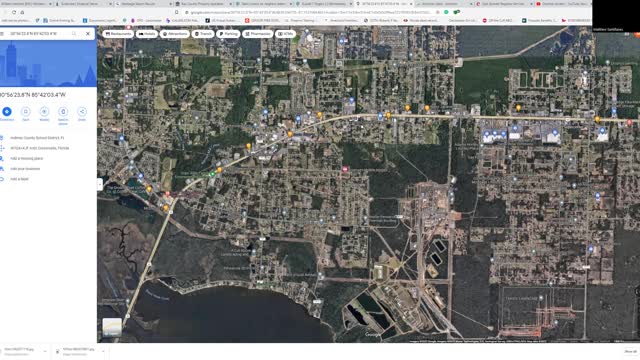Collapse the side panel with the arrow tab
Viewport: 640px width, 360px height.
pyautogui.click(x=100, y=184)
